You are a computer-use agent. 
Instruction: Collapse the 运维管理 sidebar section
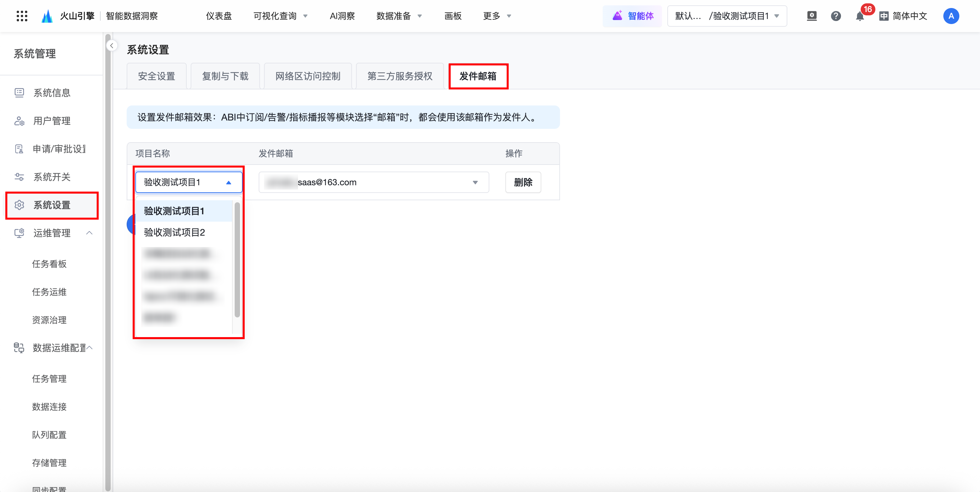[89, 233]
